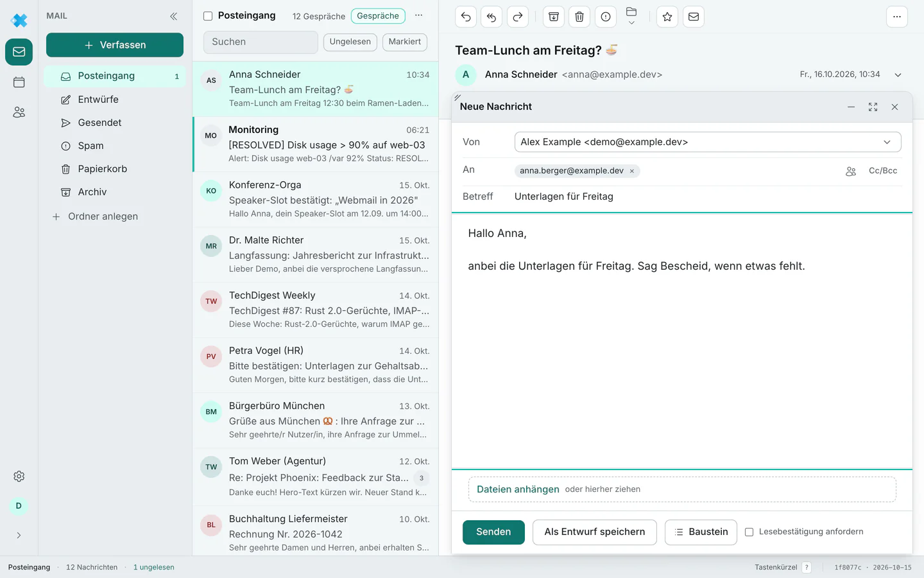Open the contacts from the left rail
The height and width of the screenshot is (578, 924).
tap(19, 112)
